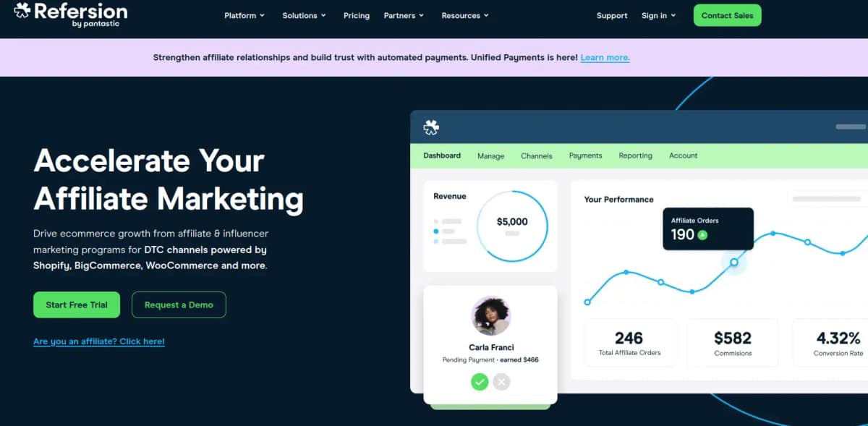Click the 246 Total Affiliate Orders card
This screenshot has width=868, height=426.
(x=629, y=343)
